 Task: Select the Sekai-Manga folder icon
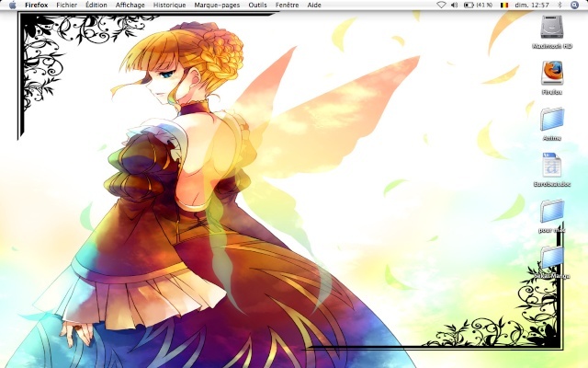click(552, 258)
